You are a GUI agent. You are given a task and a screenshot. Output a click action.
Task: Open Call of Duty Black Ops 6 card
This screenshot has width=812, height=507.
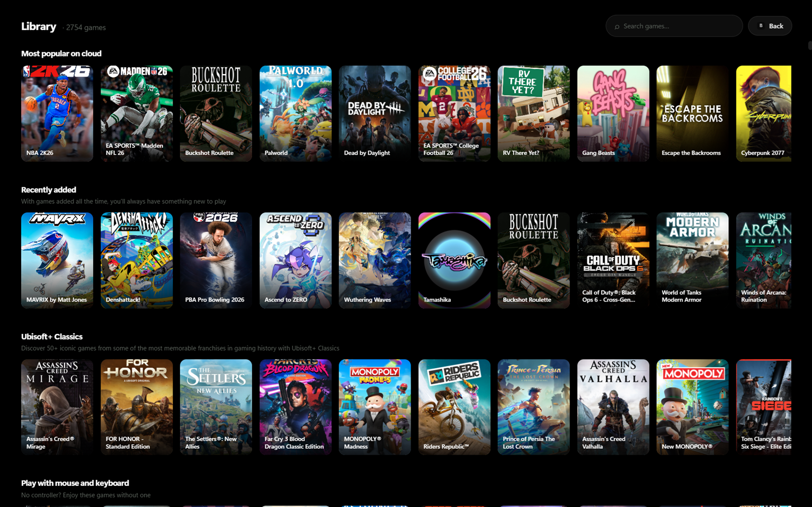tap(613, 260)
